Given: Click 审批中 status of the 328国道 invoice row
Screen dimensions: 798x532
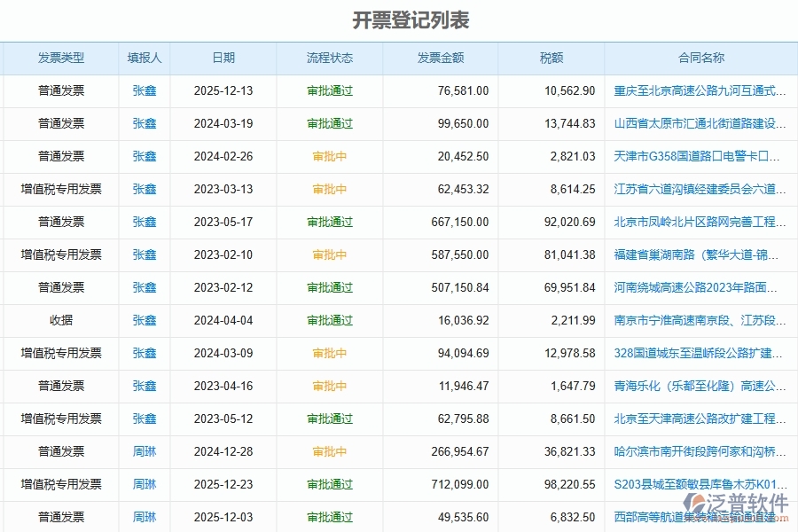Looking at the screenshot, I should (x=329, y=353).
